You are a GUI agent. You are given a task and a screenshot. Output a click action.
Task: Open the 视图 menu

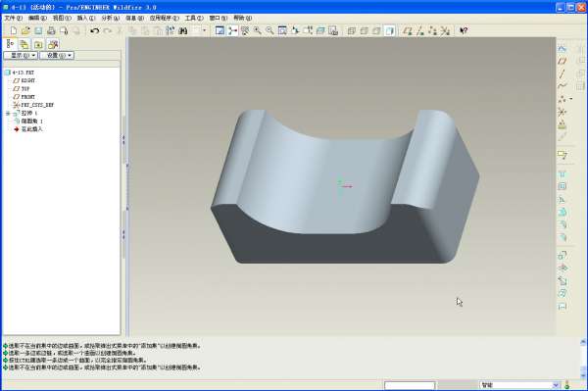62,18
